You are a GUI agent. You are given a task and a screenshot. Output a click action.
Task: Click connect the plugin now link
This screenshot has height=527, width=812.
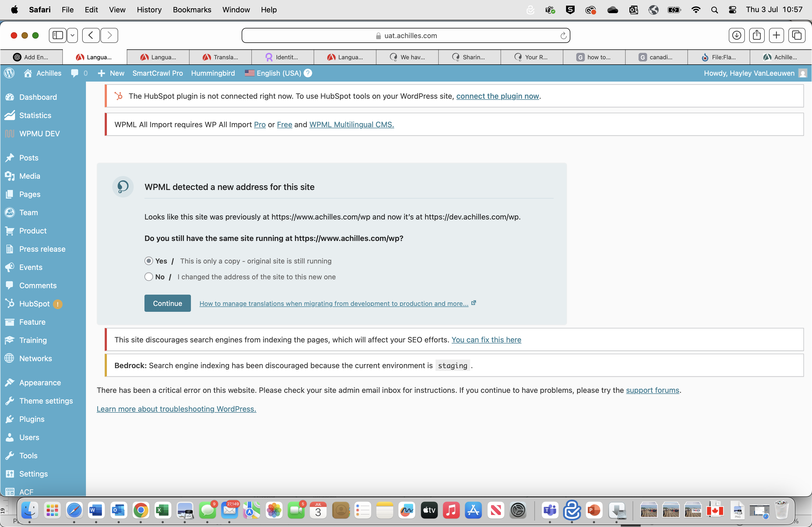pos(498,96)
